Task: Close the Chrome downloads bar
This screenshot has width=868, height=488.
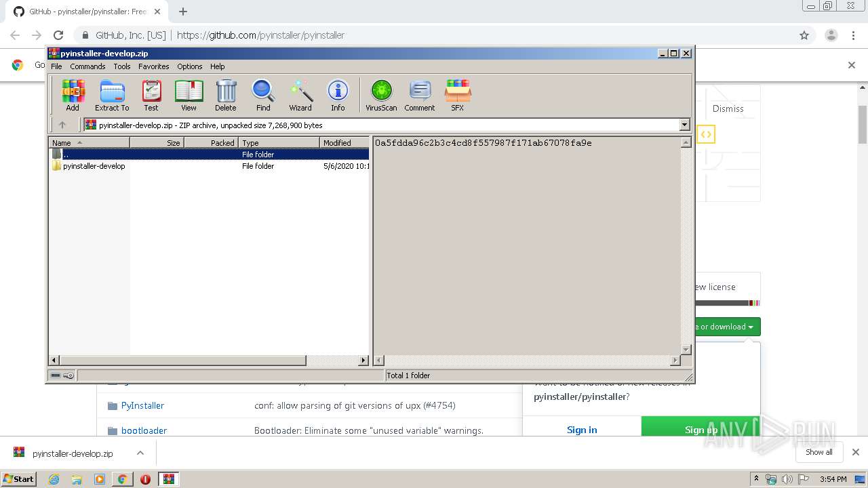Action: (856, 452)
